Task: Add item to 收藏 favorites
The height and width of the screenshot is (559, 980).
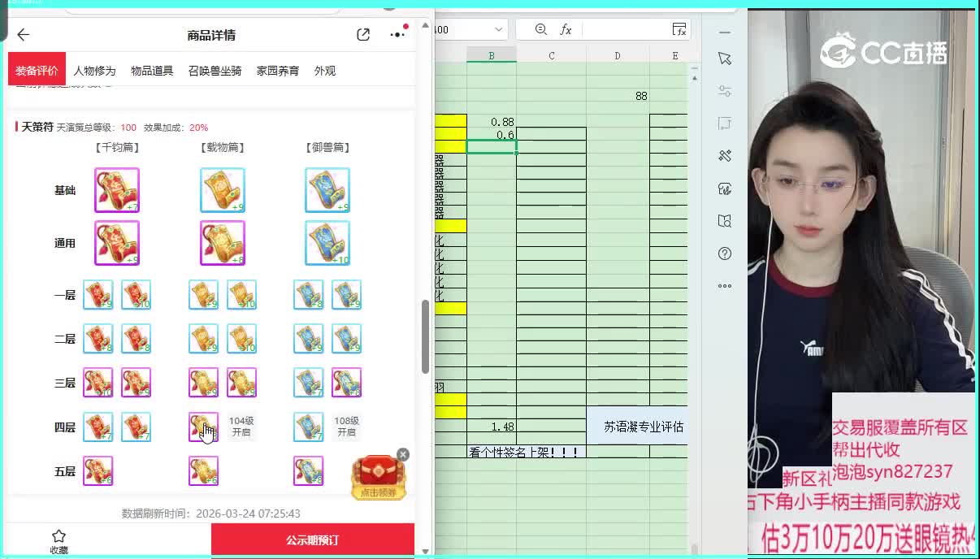Action: [59, 542]
